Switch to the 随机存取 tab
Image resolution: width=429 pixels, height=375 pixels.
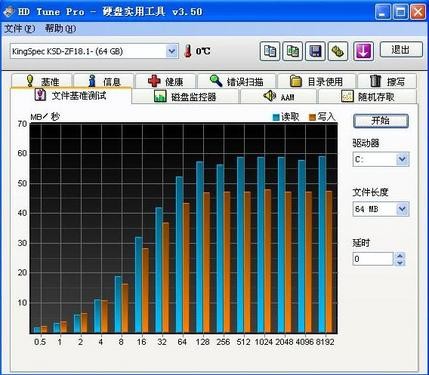[368, 97]
